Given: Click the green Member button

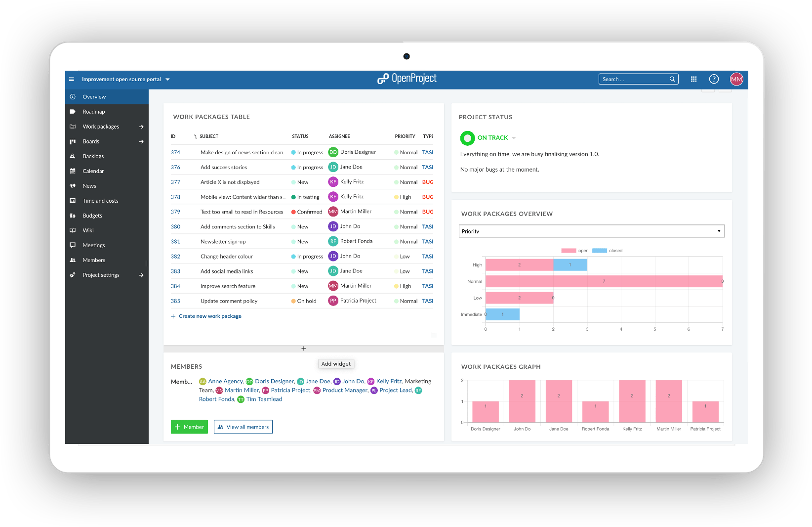Looking at the screenshot, I should (189, 427).
